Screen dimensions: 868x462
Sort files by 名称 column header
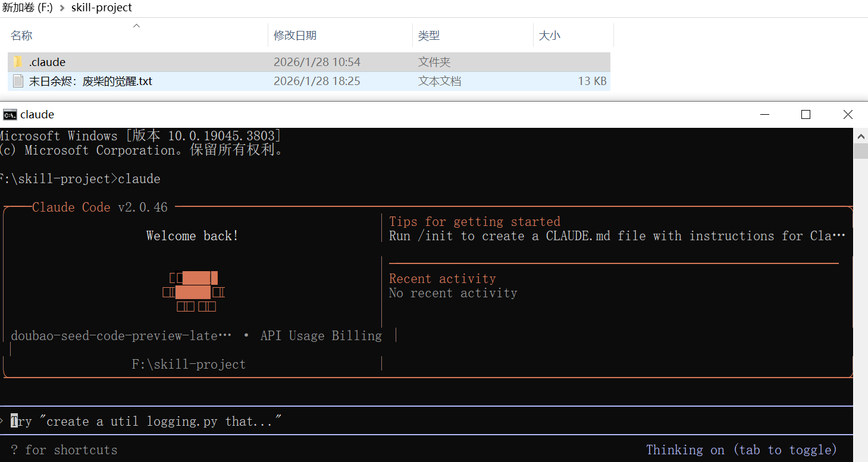point(21,36)
